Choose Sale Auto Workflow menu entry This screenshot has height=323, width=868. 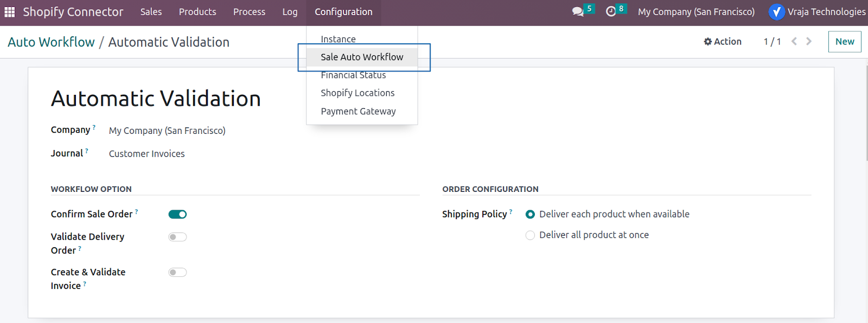362,57
